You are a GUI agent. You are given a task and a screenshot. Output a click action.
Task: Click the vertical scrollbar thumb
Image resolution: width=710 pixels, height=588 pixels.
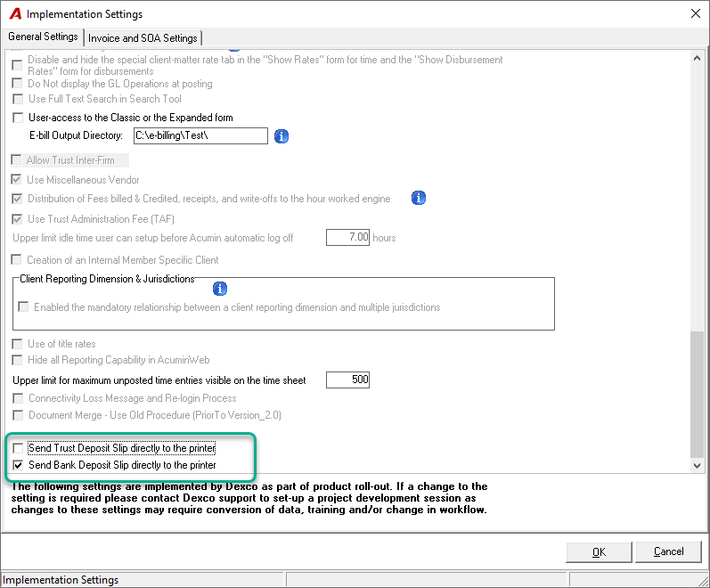(x=697, y=394)
